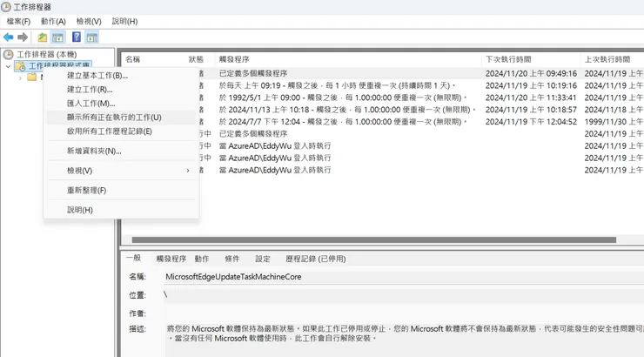Click the description text box about Microsoft software
644x357 pixels.
405,340
